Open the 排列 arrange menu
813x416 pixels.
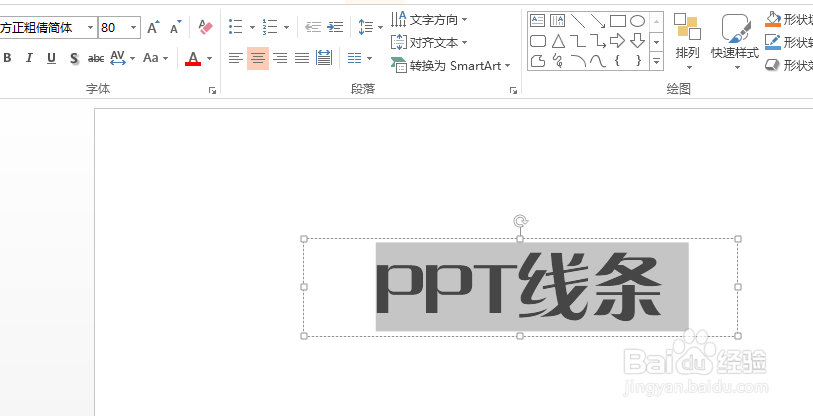(x=688, y=43)
